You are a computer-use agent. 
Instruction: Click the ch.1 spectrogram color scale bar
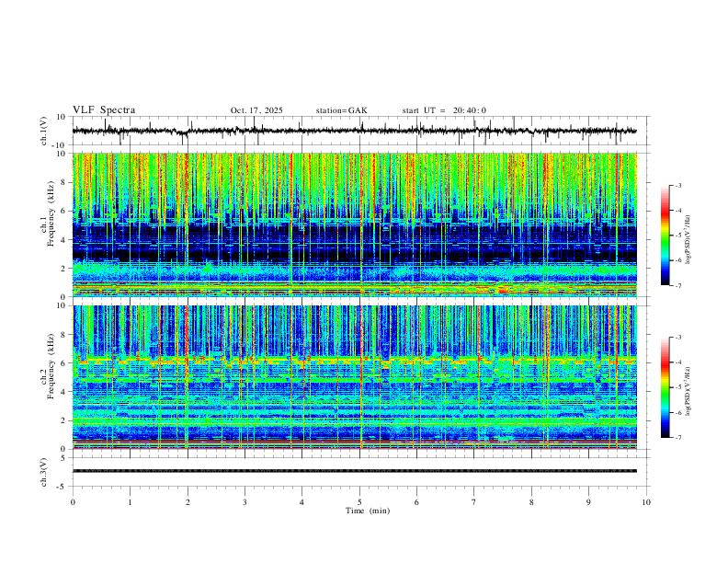pos(665,236)
